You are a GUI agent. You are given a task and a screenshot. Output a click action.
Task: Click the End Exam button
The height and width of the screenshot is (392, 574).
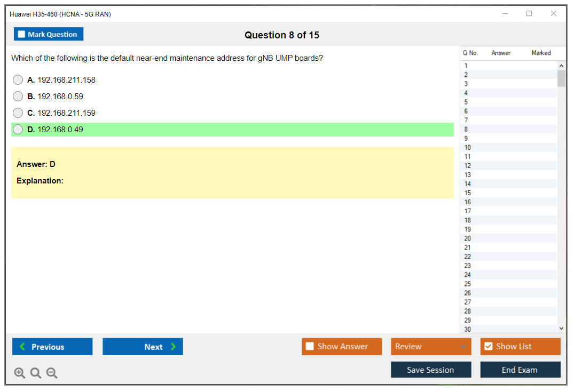point(520,370)
